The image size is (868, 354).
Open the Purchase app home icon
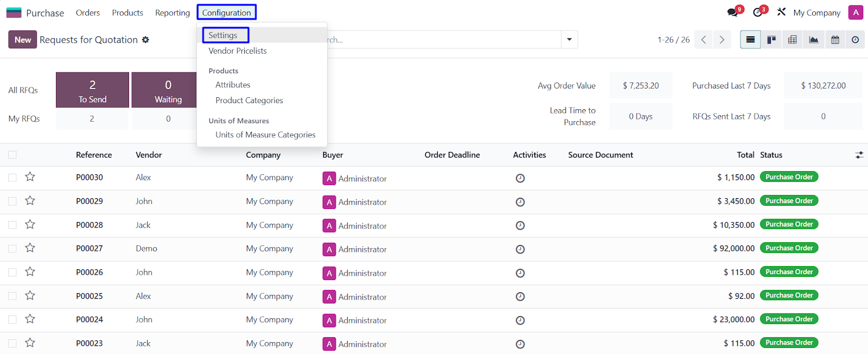pos(14,12)
